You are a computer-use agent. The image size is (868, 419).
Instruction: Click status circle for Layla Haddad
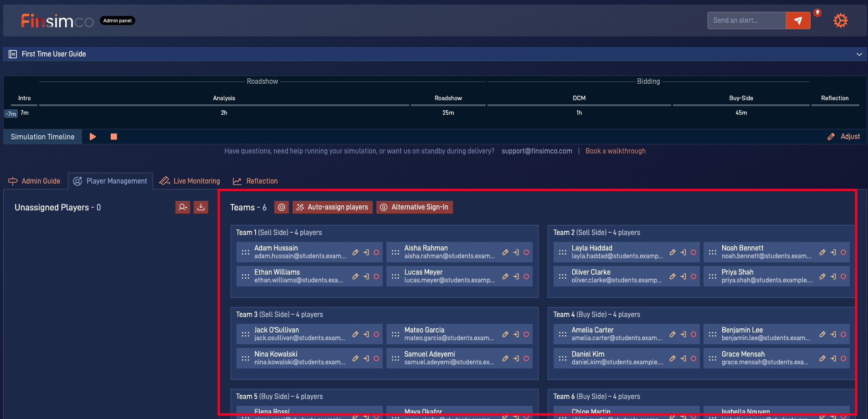(x=693, y=252)
